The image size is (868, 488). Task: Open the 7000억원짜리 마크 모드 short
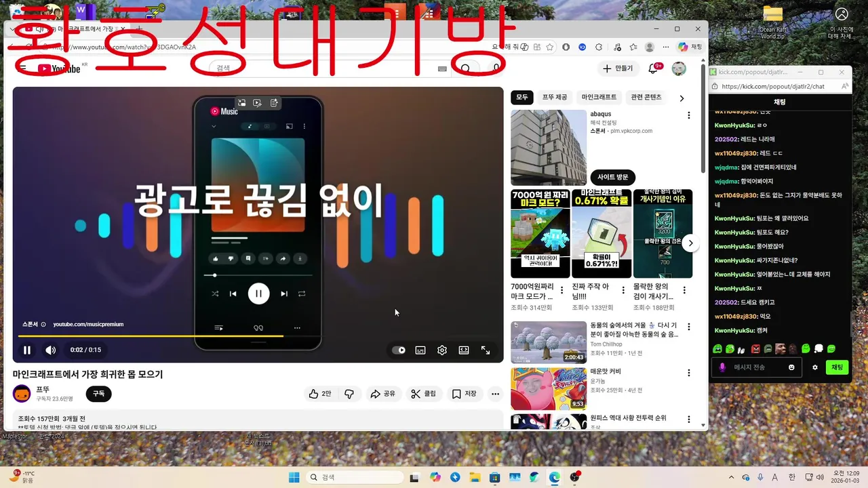click(540, 234)
